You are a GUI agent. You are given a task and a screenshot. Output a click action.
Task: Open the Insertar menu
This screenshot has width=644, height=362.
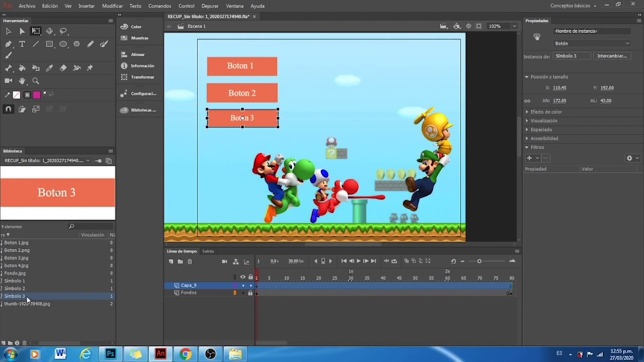click(87, 6)
